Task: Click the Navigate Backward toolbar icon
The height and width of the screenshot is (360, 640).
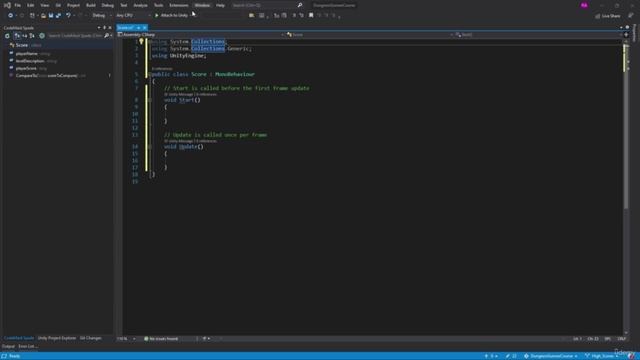Action: [10, 16]
